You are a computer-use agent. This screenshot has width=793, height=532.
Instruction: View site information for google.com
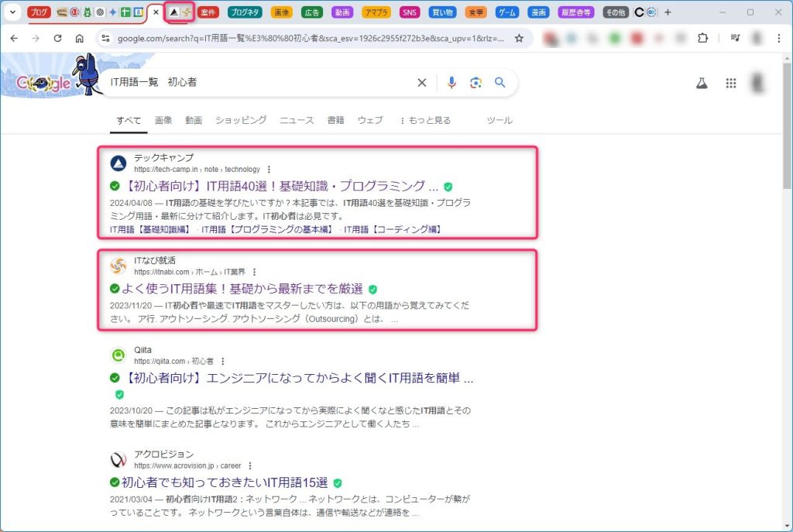point(105,39)
